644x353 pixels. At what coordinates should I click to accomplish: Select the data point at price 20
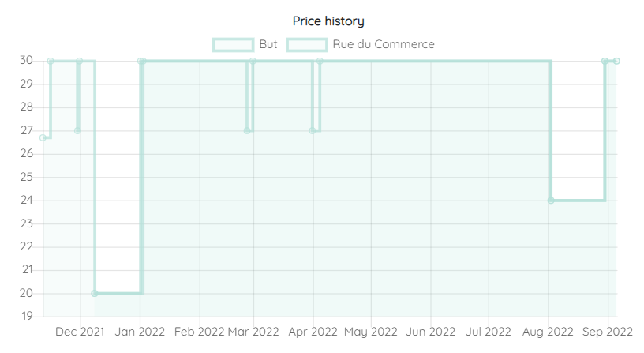click(x=95, y=294)
